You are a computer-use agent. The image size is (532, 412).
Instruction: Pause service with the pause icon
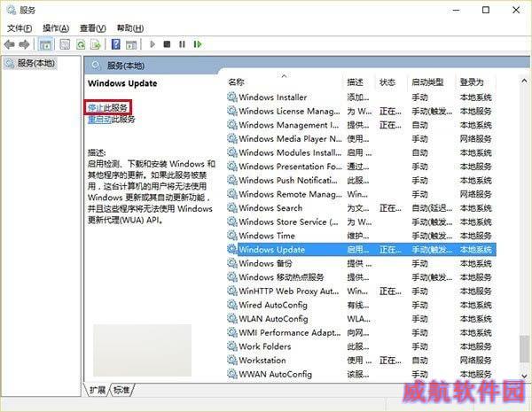pos(182,44)
